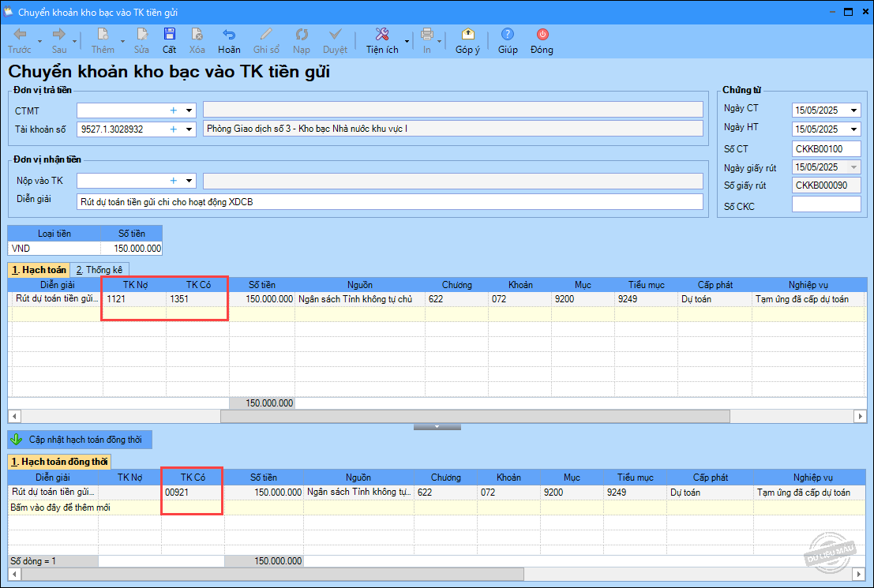Open Giúp help icon

[508, 35]
